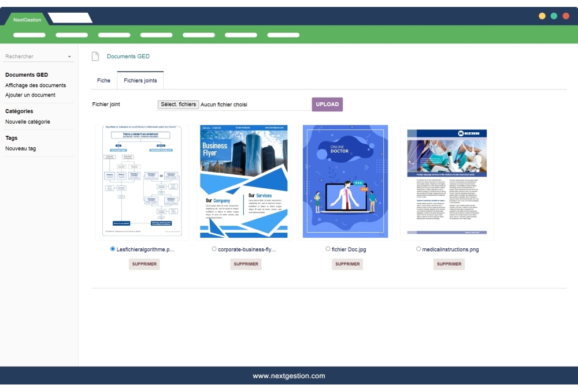The height and width of the screenshot is (392, 578).
Task: Click Ajouter un document in sidebar
Action: pos(30,95)
